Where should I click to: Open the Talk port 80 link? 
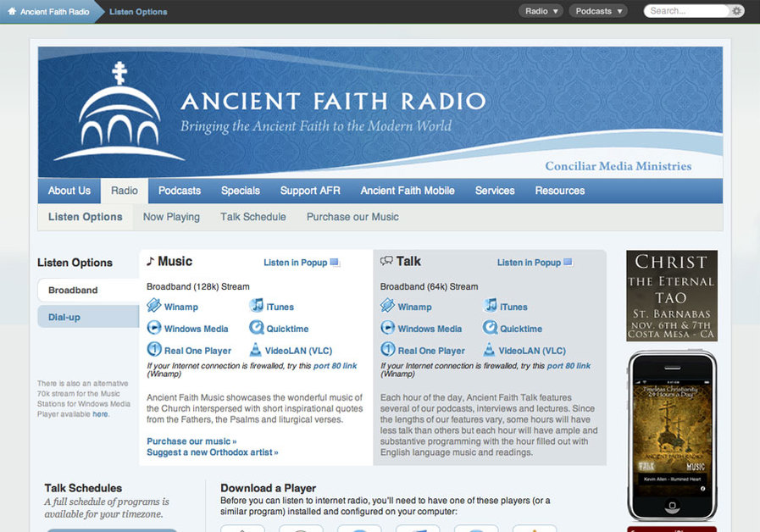pos(569,366)
